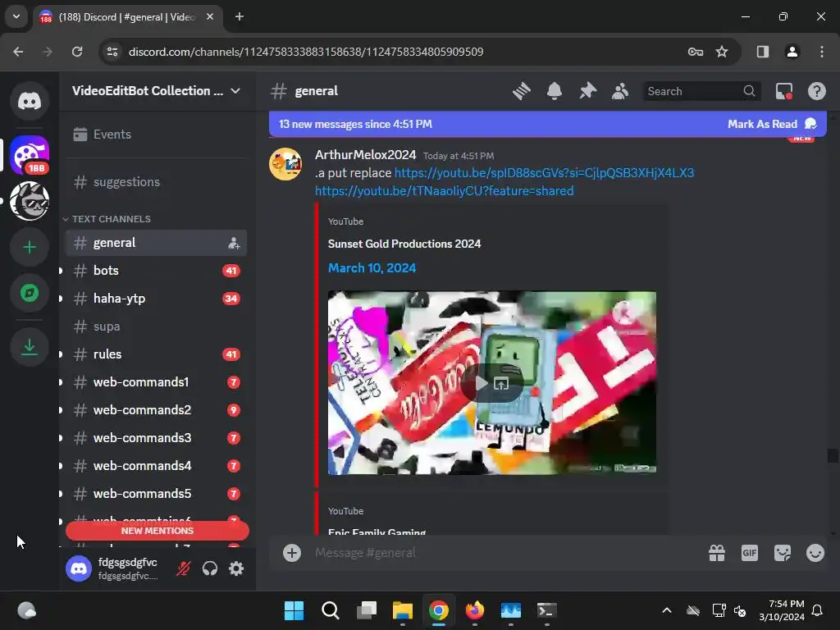Open GIF picker
The height and width of the screenshot is (630, 840).
750,553
